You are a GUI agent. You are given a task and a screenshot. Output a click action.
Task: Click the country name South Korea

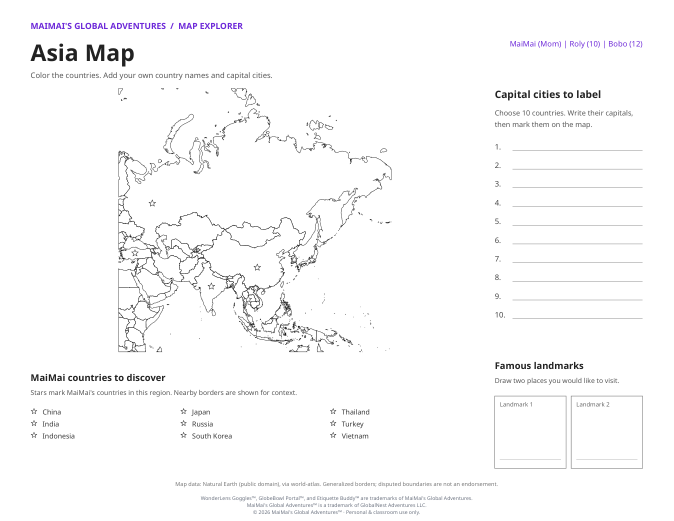pyautogui.click(x=212, y=436)
